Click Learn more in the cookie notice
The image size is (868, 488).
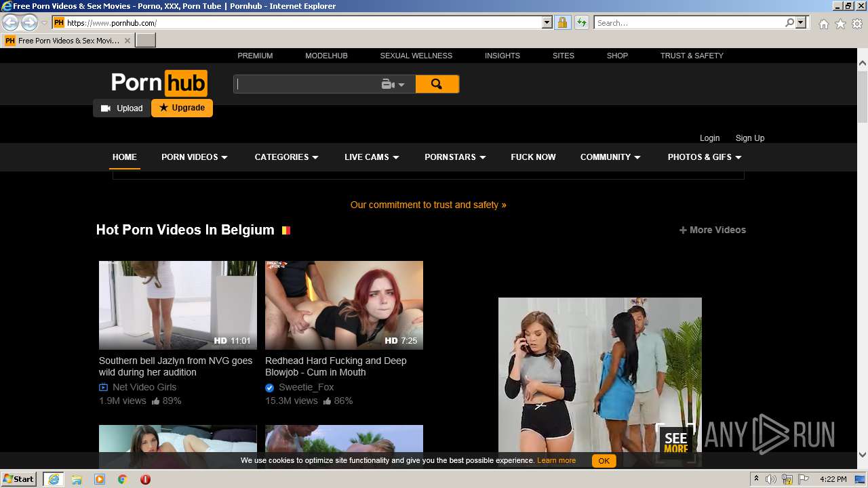(x=556, y=460)
